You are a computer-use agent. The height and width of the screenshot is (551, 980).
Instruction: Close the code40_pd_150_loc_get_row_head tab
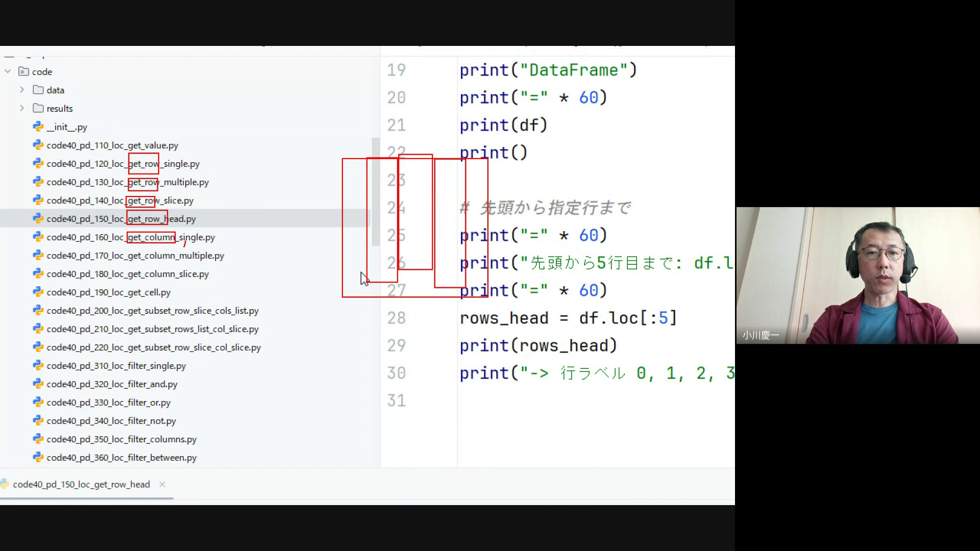[x=162, y=484]
